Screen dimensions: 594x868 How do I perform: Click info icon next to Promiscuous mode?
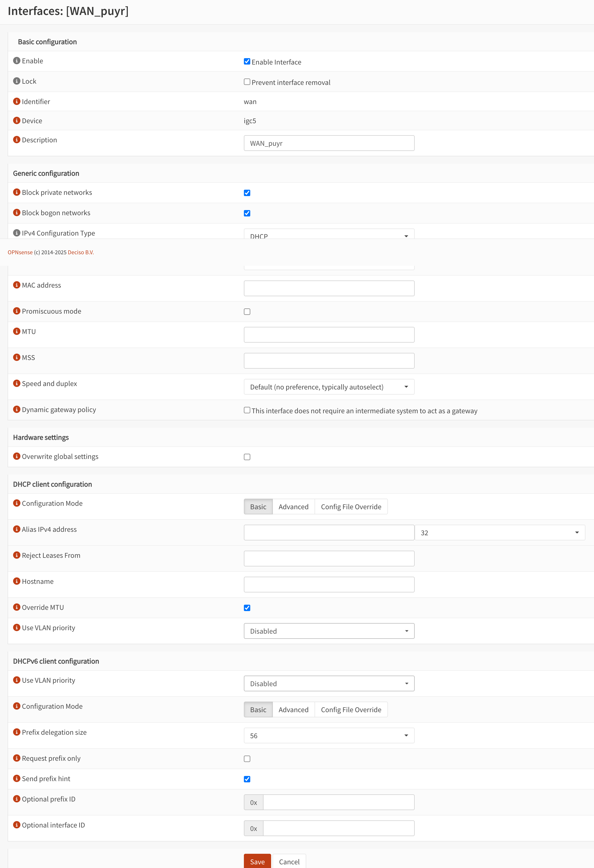coord(16,311)
